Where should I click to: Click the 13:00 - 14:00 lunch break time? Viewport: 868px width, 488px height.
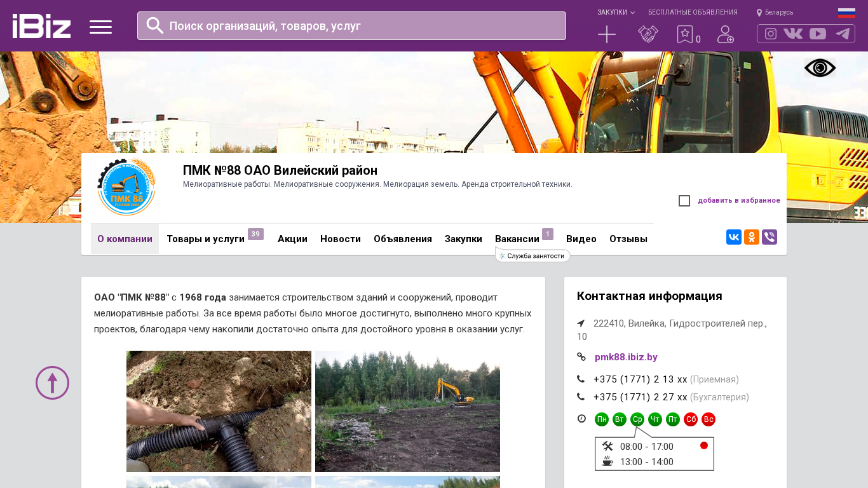[x=647, y=462]
